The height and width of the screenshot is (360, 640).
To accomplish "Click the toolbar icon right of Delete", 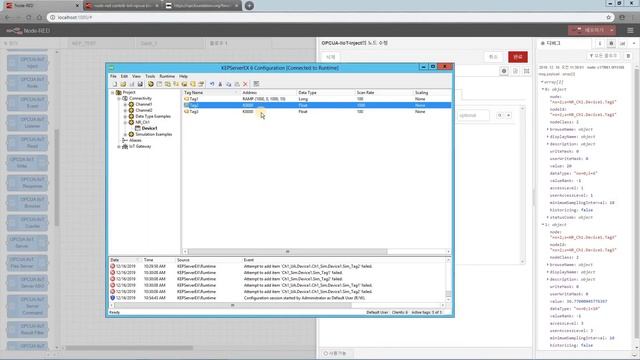I will [x=256, y=84].
